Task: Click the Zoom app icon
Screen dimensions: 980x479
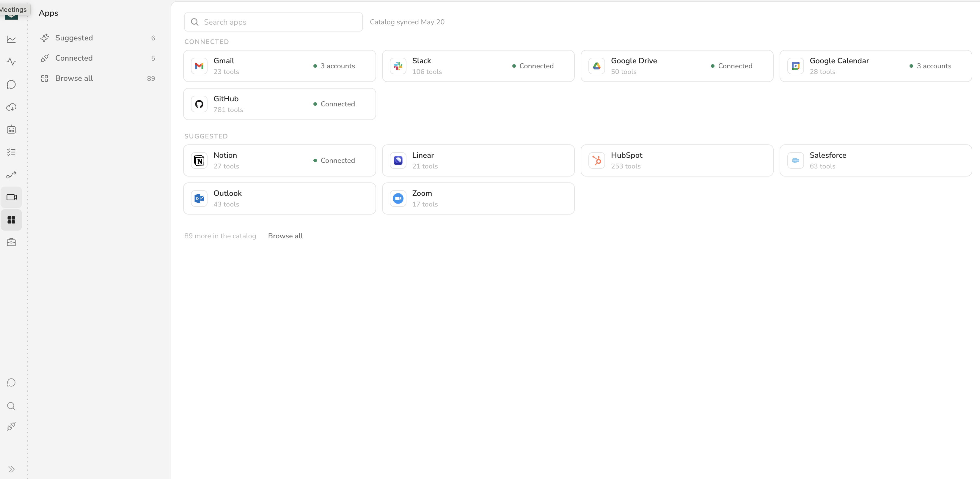Action: point(398,198)
